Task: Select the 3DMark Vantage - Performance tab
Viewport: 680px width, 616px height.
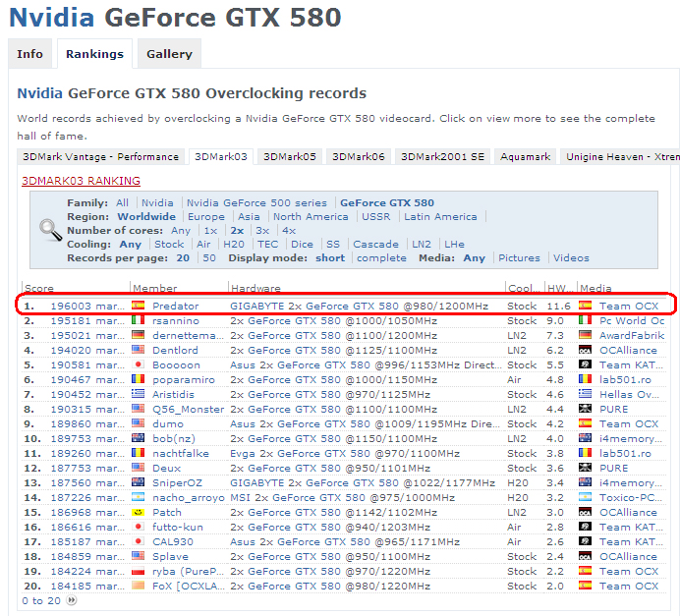Action: (x=102, y=157)
